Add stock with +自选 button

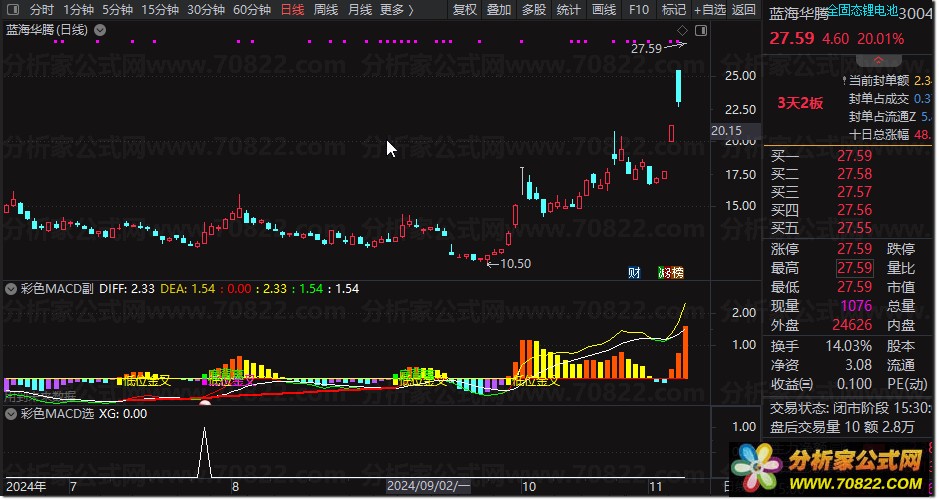pos(710,10)
